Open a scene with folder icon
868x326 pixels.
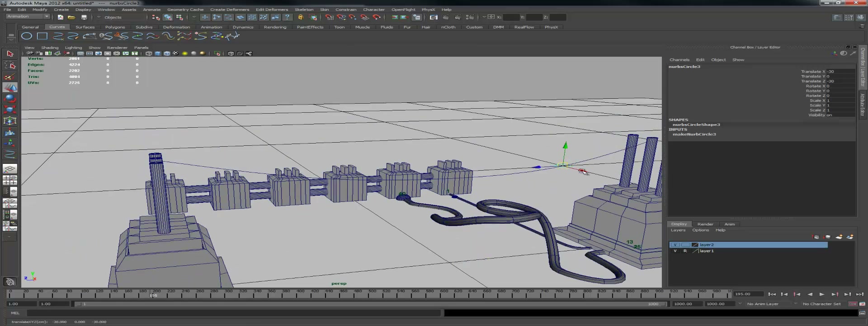pos(71,17)
